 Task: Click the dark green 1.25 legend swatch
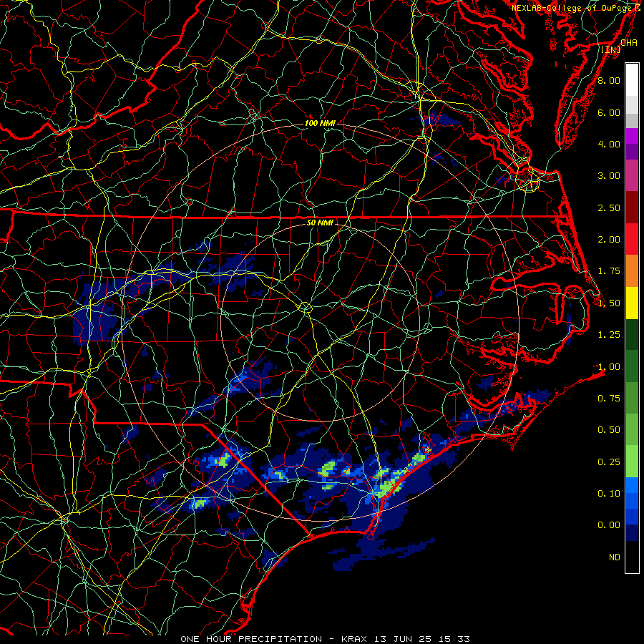click(x=632, y=334)
